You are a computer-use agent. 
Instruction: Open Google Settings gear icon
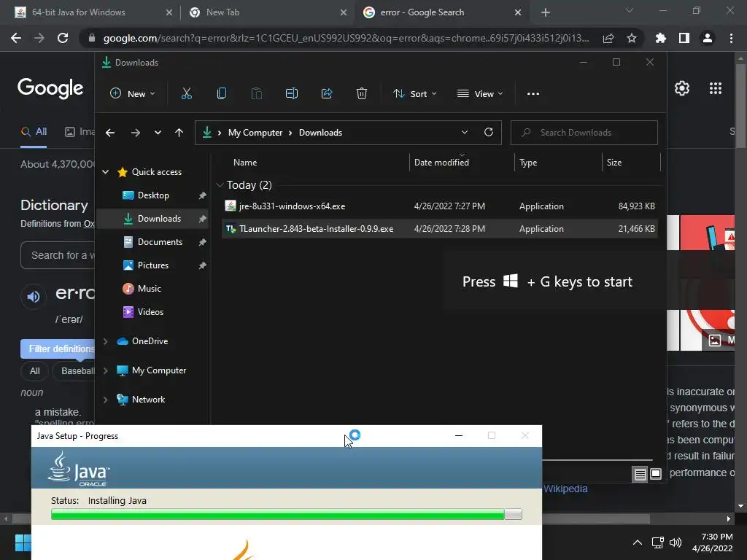point(682,88)
